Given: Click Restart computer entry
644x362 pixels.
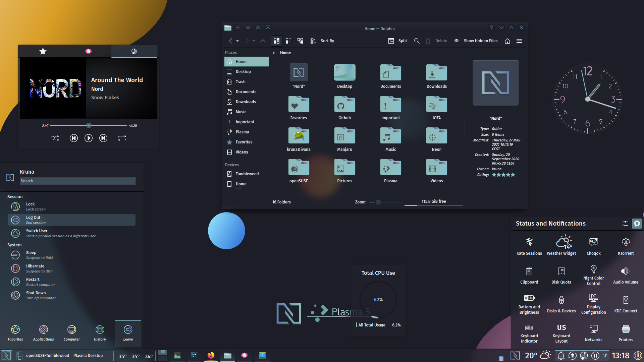Looking at the screenshot, I should click(x=72, y=282).
